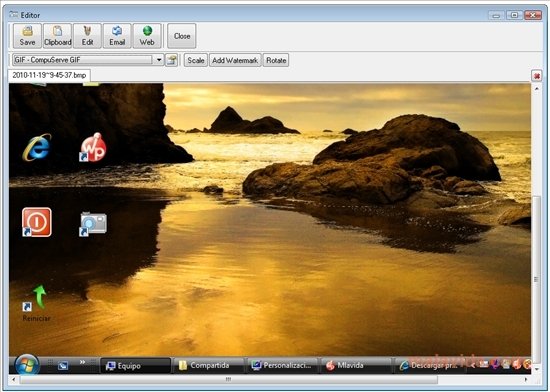Screen dimensions: 550x392
Task: Send screenshot with Email button
Action: [117, 36]
